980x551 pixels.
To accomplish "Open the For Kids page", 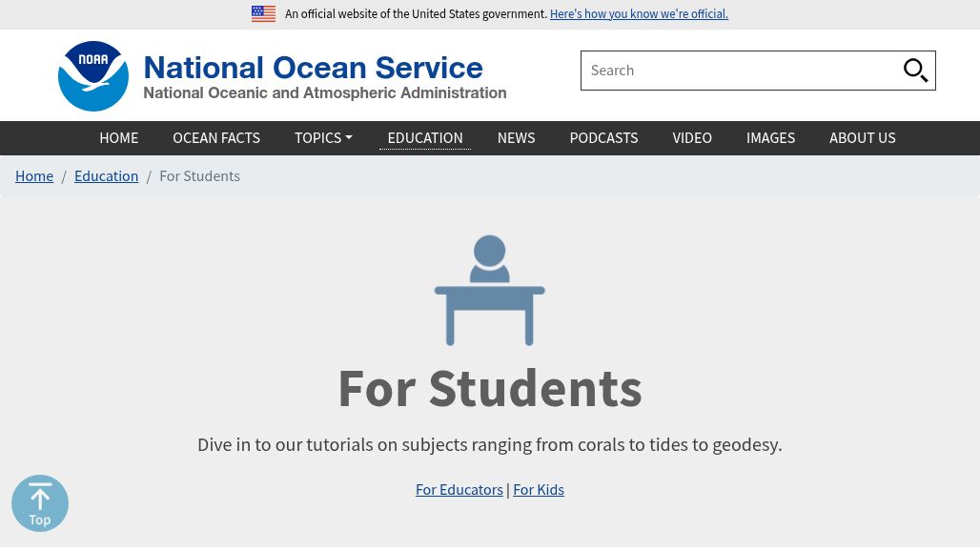I will [x=539, y=489].
